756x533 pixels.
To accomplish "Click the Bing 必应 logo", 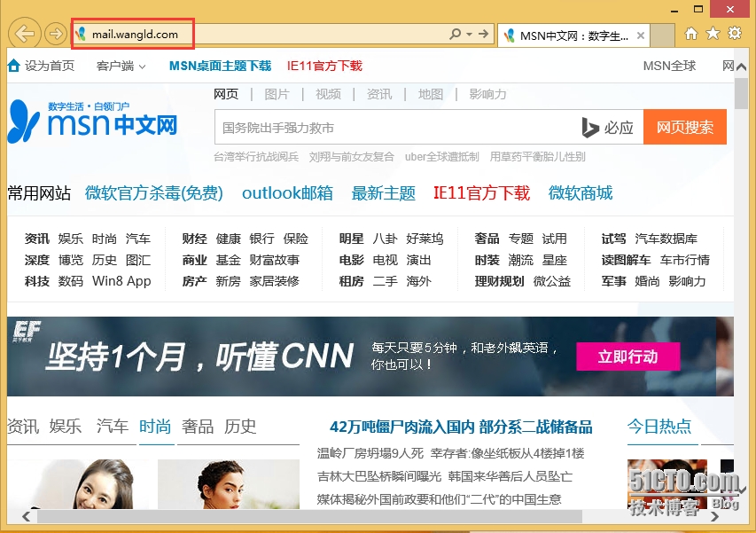I will (607, 128).
